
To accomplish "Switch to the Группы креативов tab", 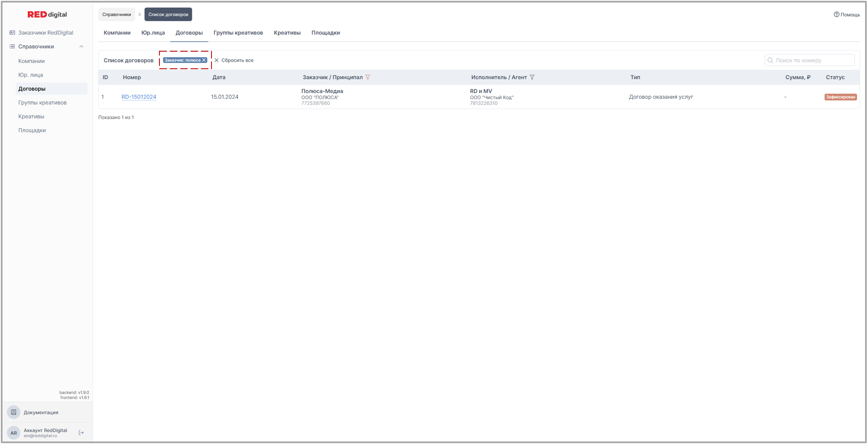I will click(238, 33).
